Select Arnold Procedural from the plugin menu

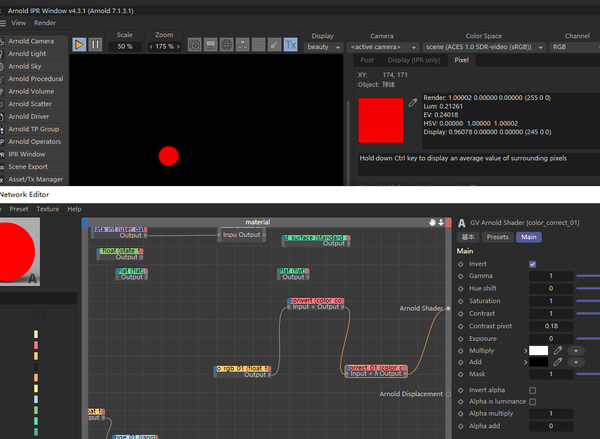pyautogui.click(x=34, y=79)
